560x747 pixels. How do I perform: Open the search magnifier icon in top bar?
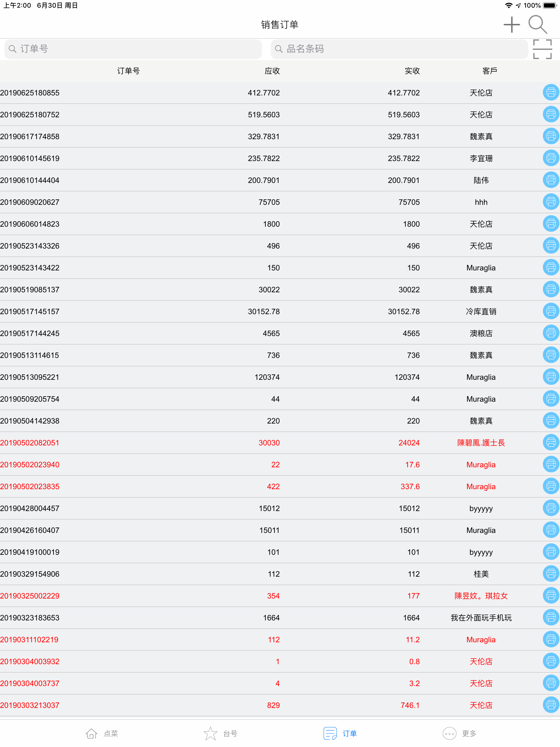click(x=538, y=24)
